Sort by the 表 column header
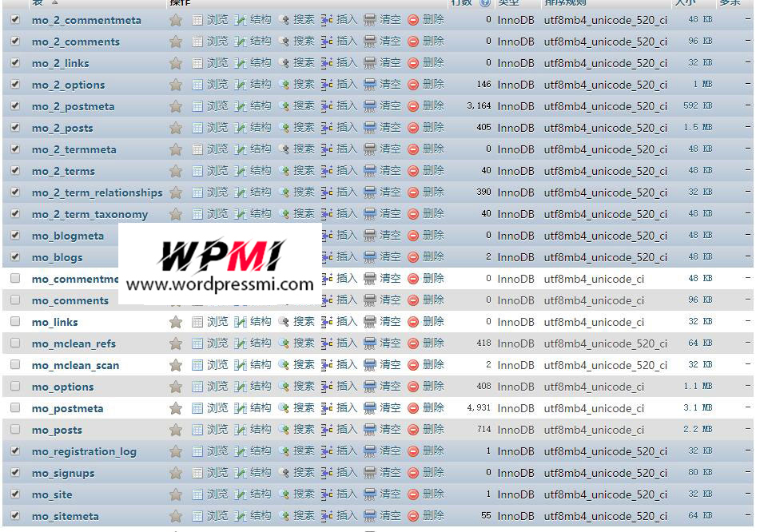This screenshot has width=760, height=532. click(x=38, y=2)
